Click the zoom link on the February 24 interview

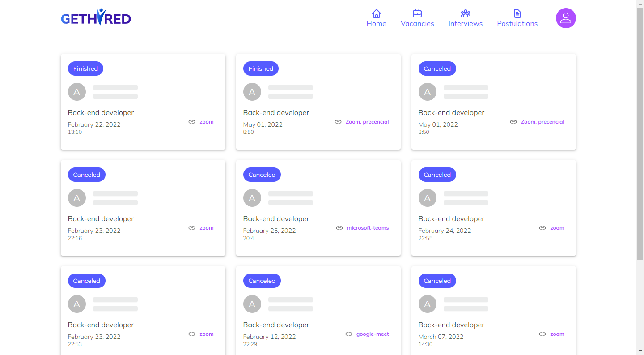pos(557,227)
